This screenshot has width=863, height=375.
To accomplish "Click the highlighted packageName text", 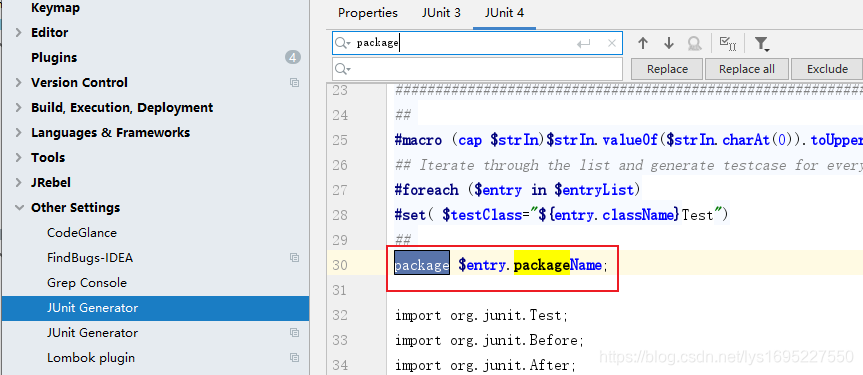I will point(558,265).
